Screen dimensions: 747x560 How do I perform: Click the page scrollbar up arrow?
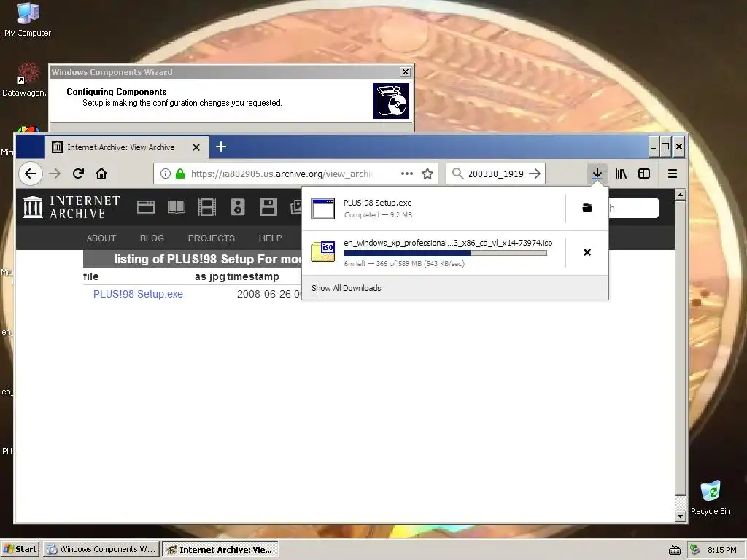tap(681, 194)
